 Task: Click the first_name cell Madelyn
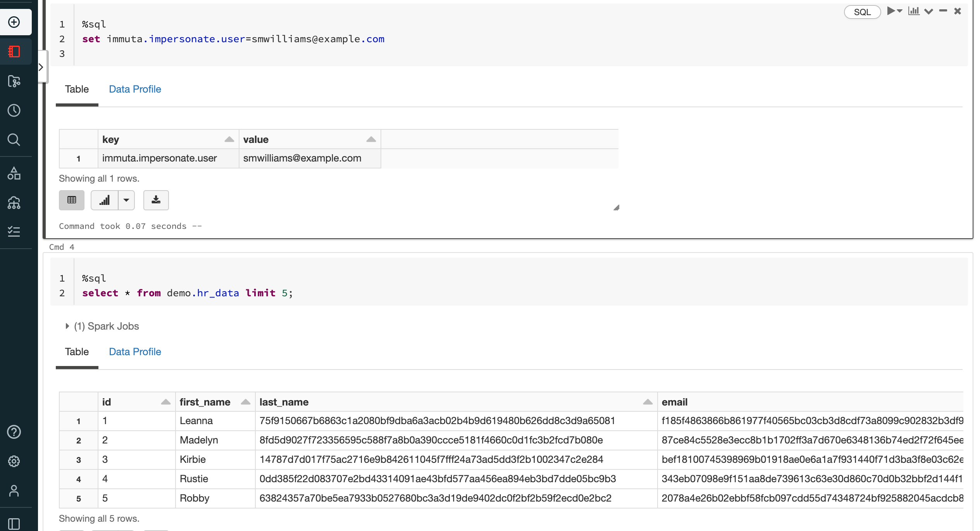click(215, 440)
